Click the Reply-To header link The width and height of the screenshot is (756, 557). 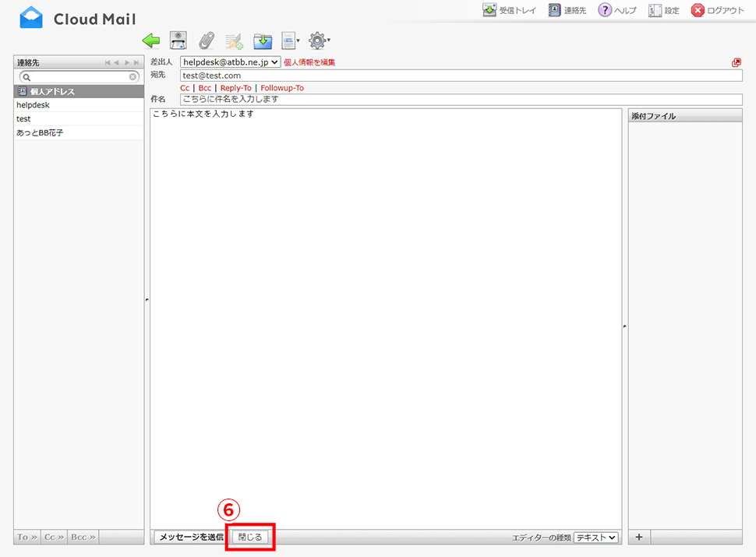pyautogui.click(x=235, y=88)
